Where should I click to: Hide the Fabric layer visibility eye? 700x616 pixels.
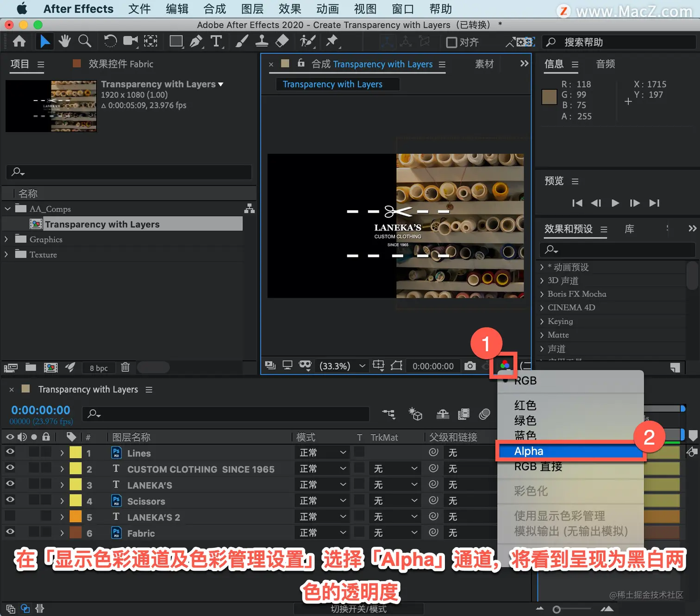coord(10,532)
